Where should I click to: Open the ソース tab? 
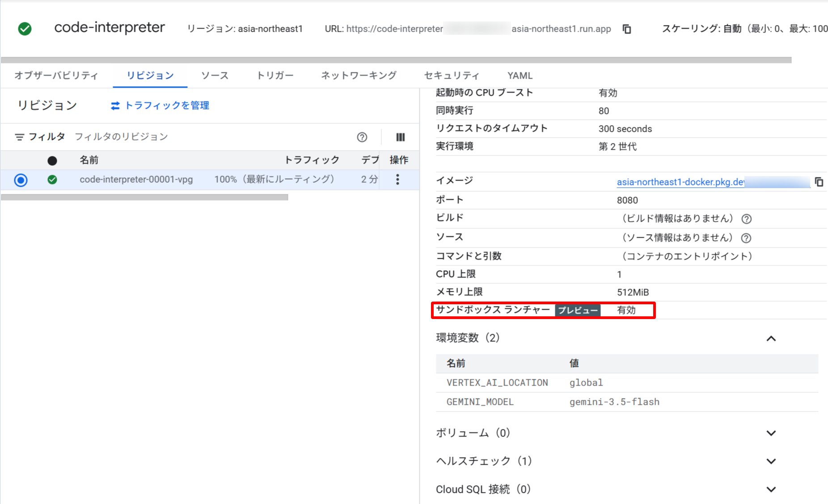(x=215, y=76)
